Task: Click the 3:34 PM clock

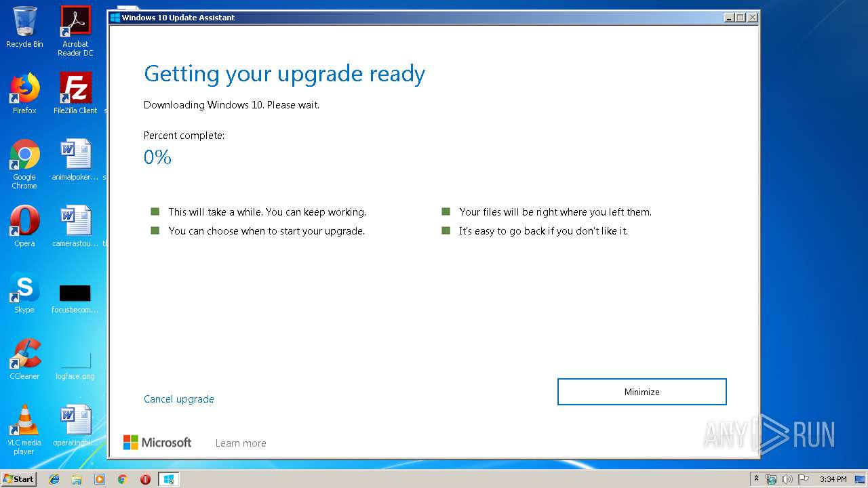Action: [833, 479]
